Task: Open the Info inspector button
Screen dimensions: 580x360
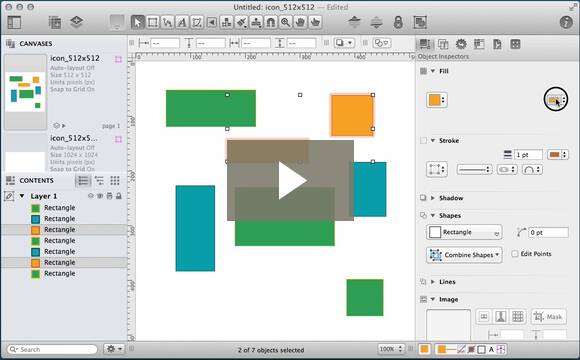Action: 566,22
